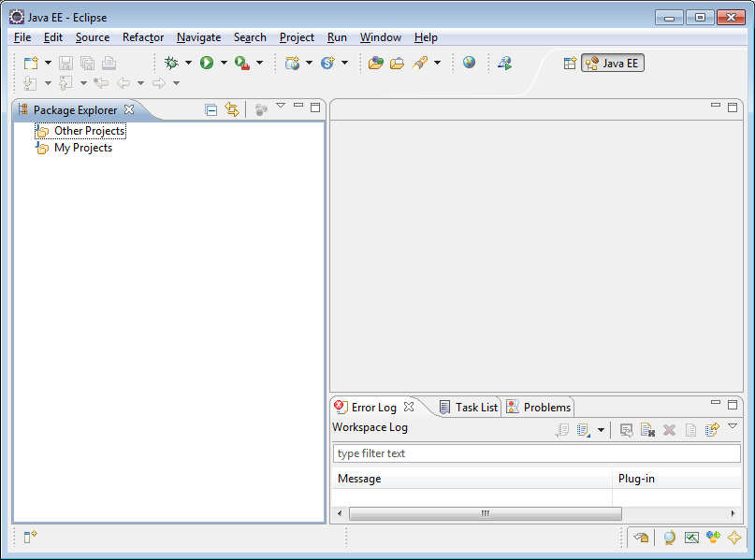The width and height of the screenshot is (755, 560).
Task: Open the New Web Project dropdown arrow
Action: [309, 63]
